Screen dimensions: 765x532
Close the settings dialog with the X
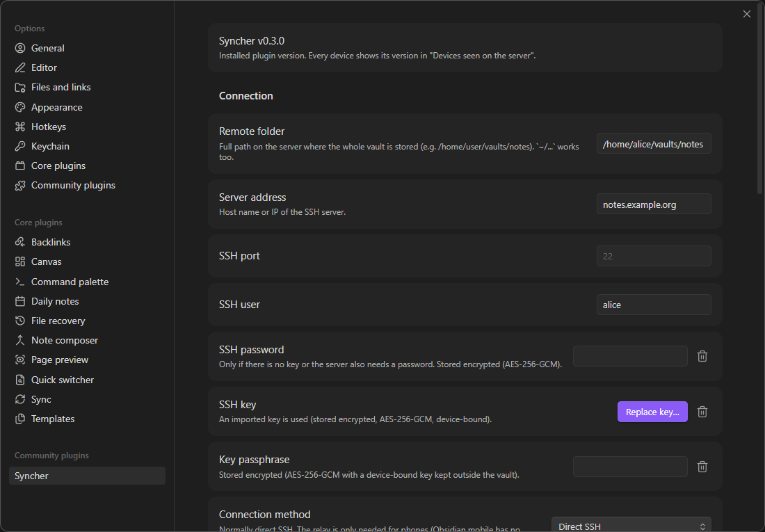746,14
